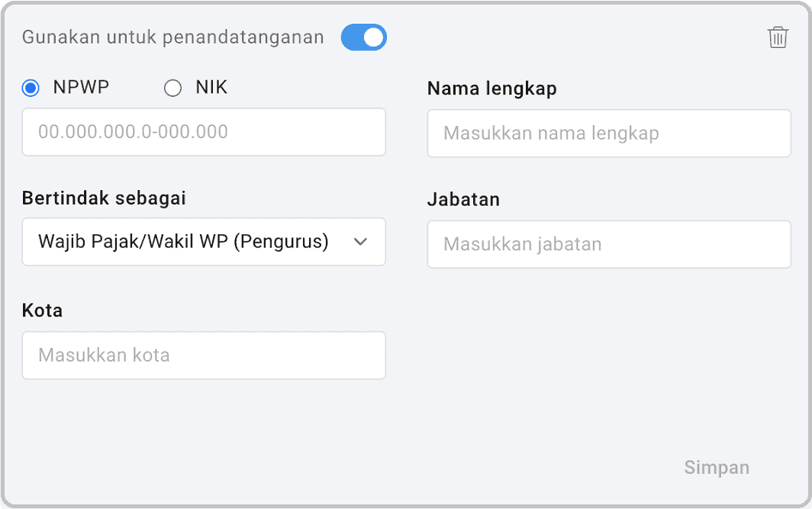Open the Bertindak sebagai dropdown
This screenshot has width=812, height=509.
click(204, 241)
